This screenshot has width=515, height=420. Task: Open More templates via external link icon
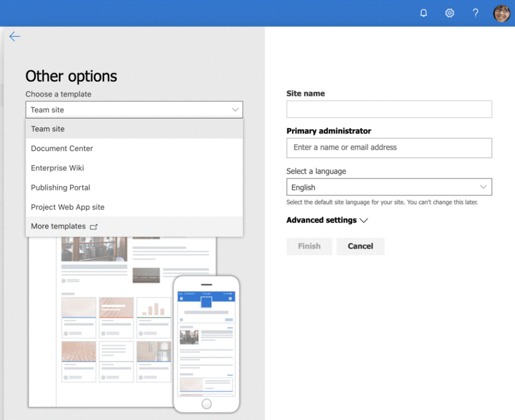pyautogui.click(x=94, y=226)
